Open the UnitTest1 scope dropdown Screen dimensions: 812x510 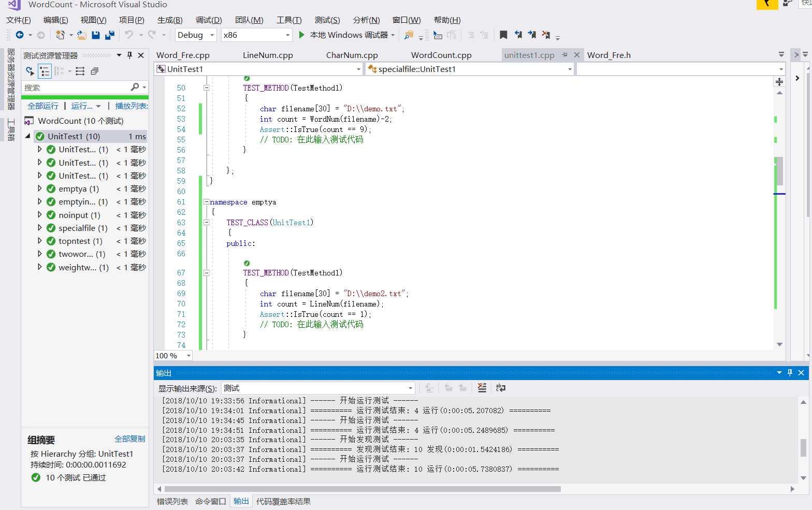[x=358, y=69]
